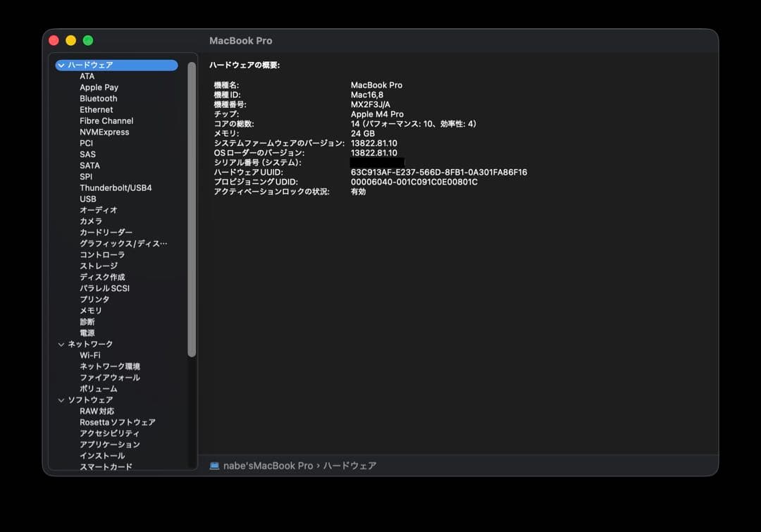The height and width of the screenshot is (532, 761).
Task: Select NVMExpress in the sidebar
Action: pyautogui.click(x=104, y=132)
